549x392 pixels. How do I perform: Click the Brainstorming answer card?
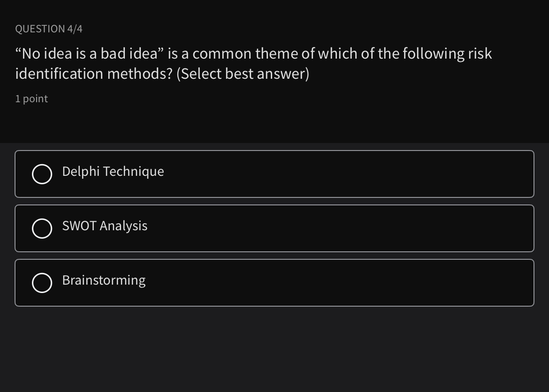(x=274, y=282)
